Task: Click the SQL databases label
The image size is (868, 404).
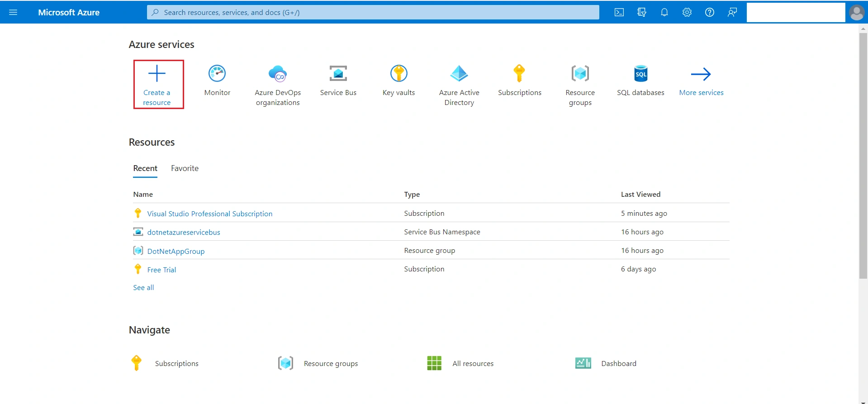Action: click(x=640, y=92)
